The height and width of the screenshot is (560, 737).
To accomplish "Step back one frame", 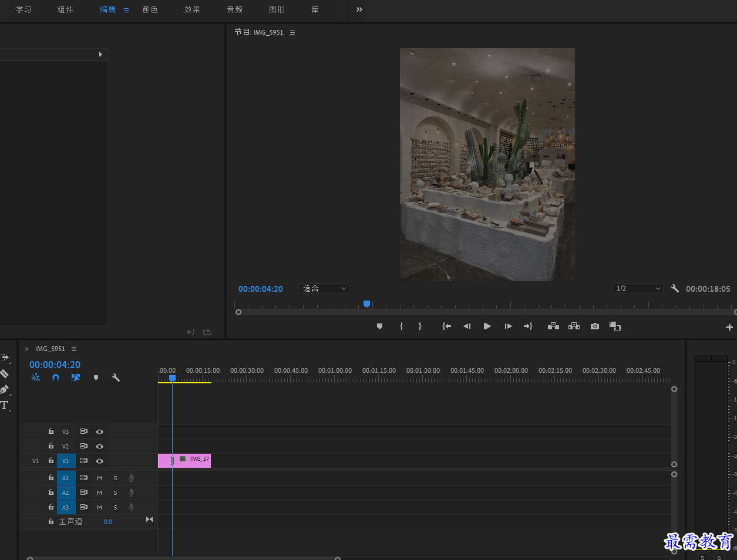I will point(467,326).
